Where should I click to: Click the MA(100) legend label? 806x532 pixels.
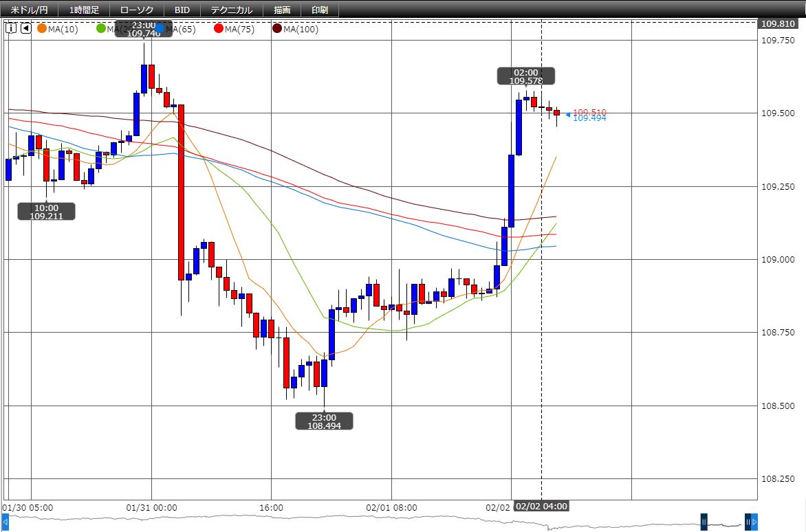point(301,30)
